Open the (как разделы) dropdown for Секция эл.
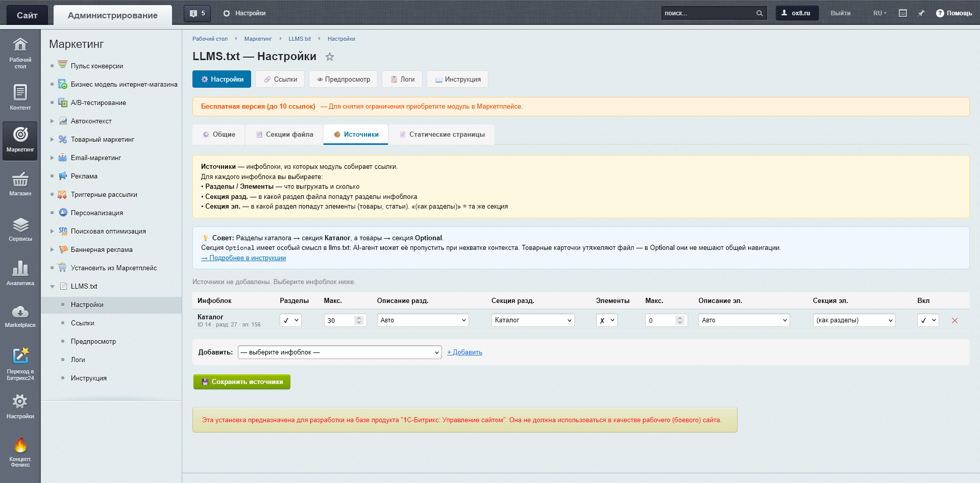 (853, 320)
